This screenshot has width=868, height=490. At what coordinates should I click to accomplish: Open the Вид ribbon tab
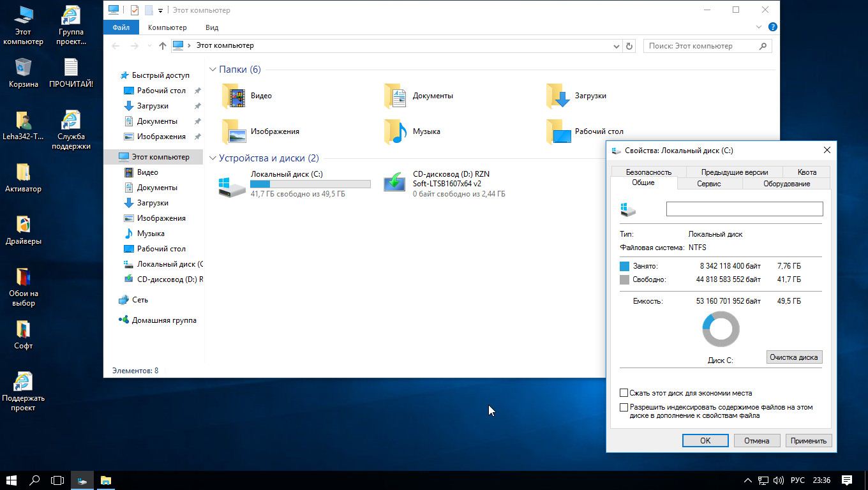(x=212, y=27)
